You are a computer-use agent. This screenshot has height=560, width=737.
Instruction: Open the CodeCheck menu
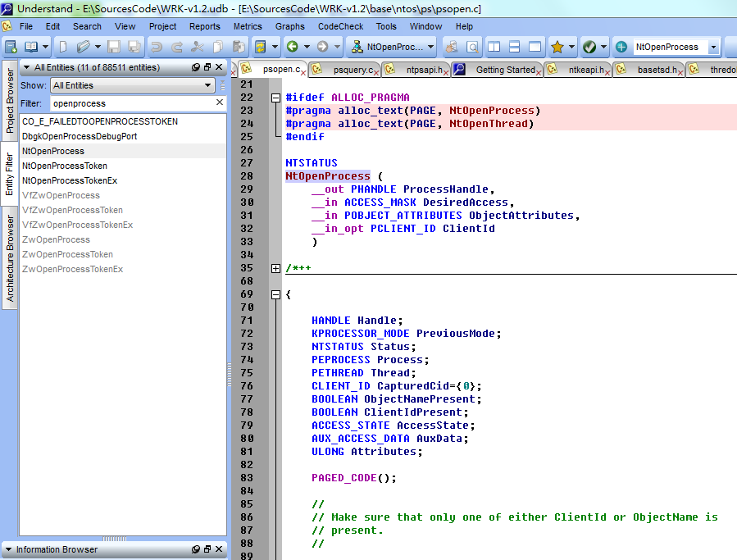pos(340,26)
